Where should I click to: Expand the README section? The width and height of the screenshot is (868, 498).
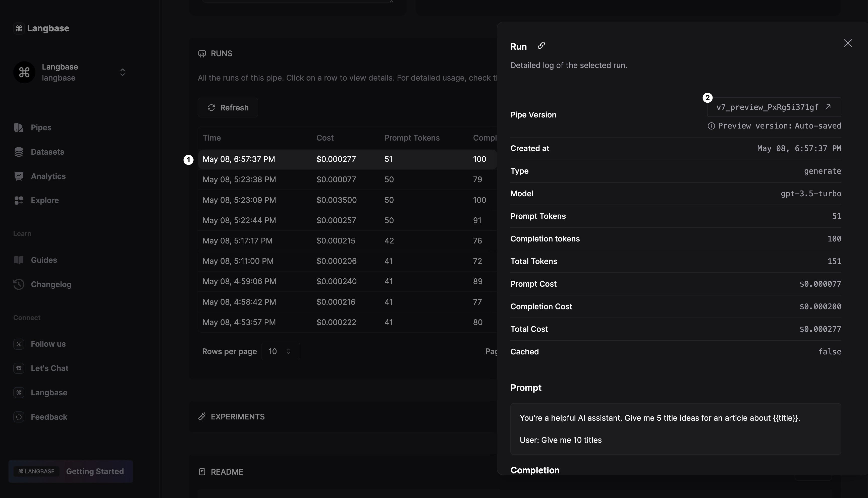click(227, 472)
